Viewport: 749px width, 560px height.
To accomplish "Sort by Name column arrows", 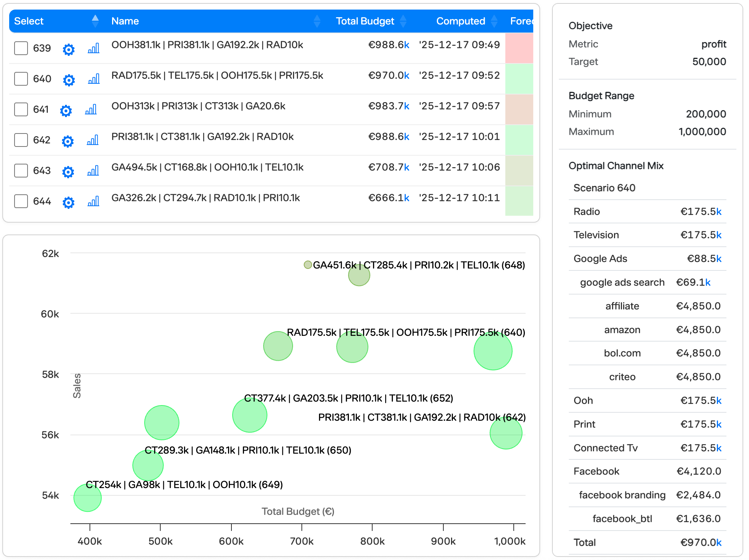I will point(317,21).
